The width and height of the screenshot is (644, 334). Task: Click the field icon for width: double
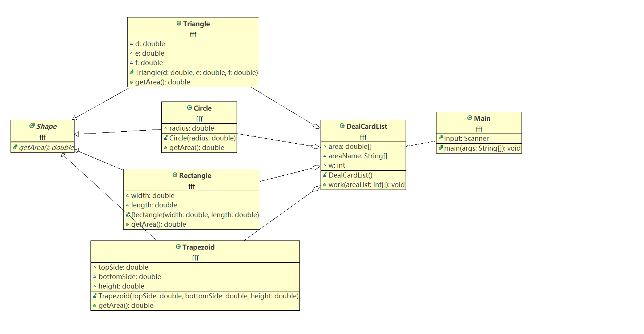(x=127, y=196)
